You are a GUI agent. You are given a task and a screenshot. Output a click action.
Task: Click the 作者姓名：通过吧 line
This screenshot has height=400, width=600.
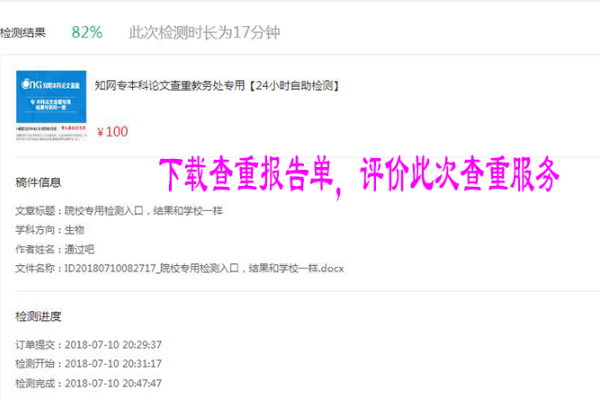pos(55,250)
